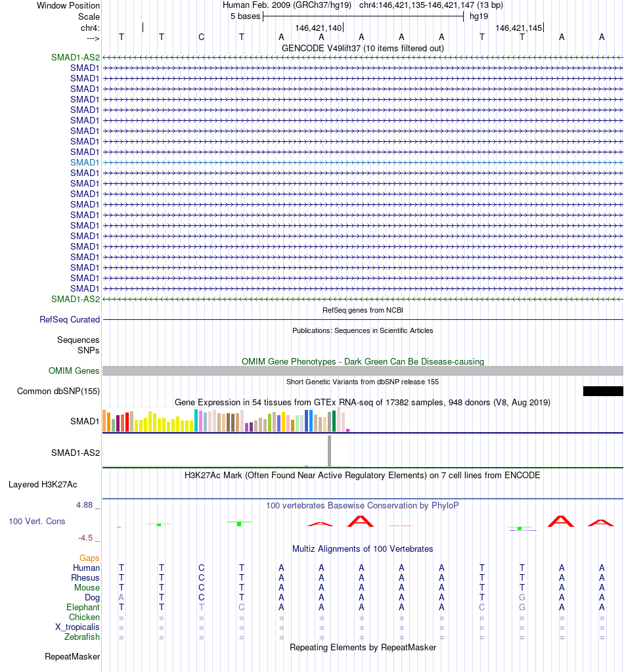Click the 100 Vert. Cons track label
The image size is (624, 672).
click(37, 522)
